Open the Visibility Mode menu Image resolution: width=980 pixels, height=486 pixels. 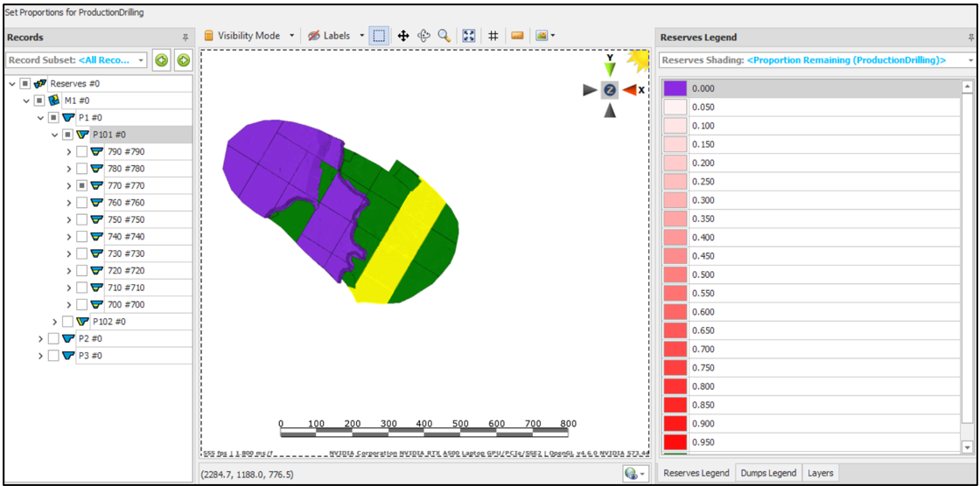coord(248,36)
